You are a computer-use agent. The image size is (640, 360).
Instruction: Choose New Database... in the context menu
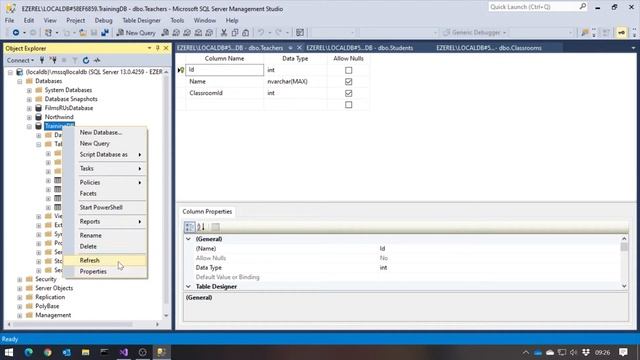106,133
